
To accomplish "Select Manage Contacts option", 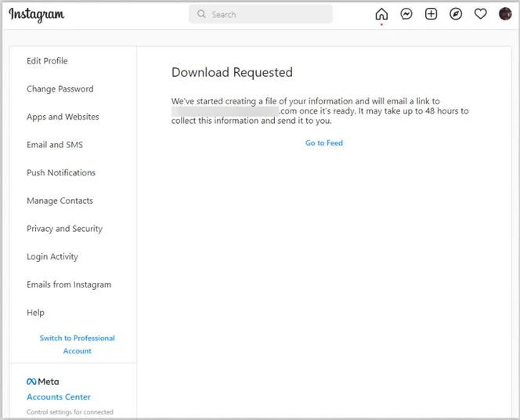I will click(x=60, y=201).
